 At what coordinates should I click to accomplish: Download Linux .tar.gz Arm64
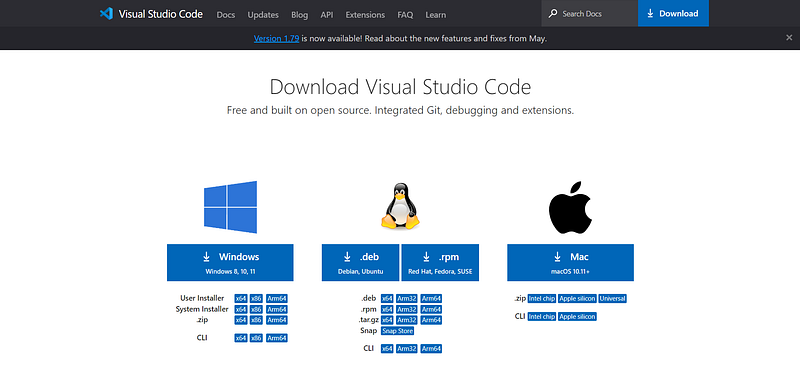431,320
